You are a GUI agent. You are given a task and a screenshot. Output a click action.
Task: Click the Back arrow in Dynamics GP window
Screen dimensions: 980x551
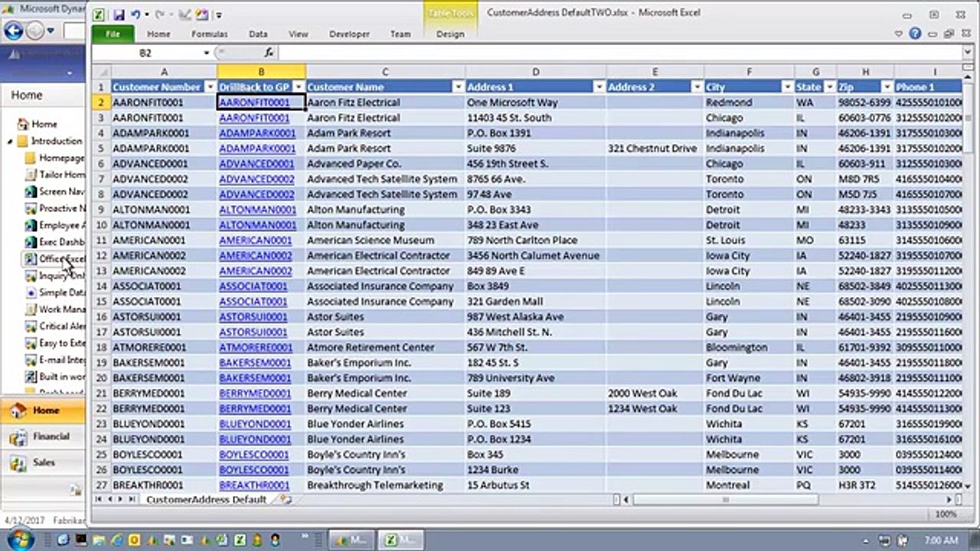[x=14, y=31]
